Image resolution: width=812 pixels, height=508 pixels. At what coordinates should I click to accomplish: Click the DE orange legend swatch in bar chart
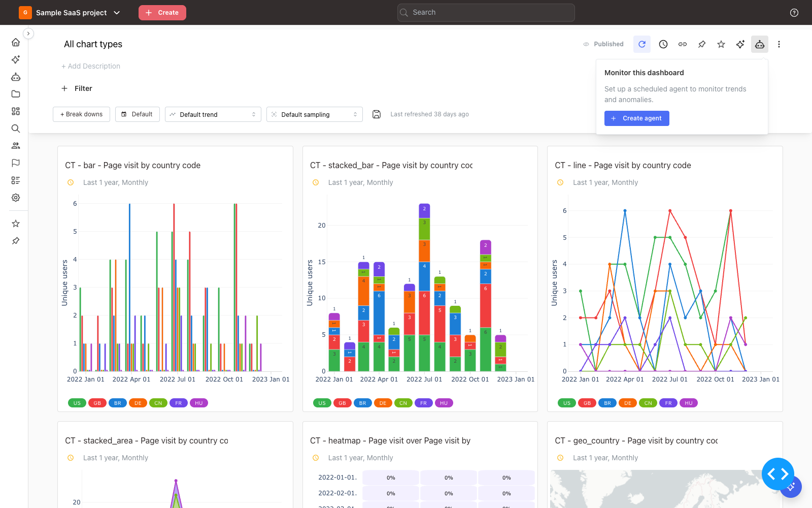point(138,403)
